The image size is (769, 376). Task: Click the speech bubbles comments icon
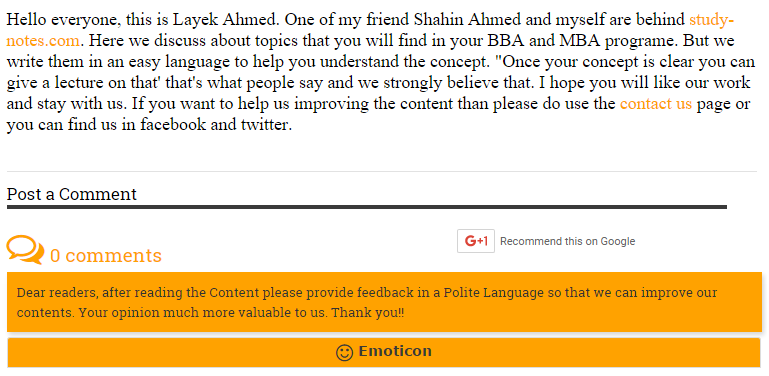(26, 250)
